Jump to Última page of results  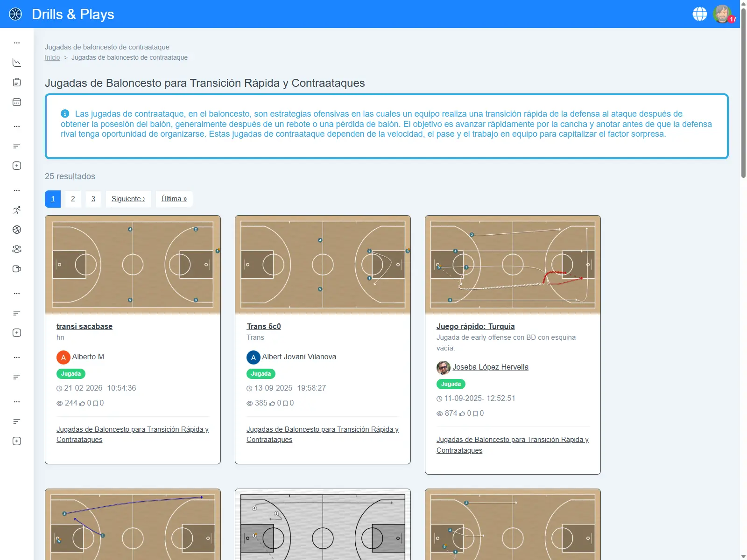coord(174,199)
